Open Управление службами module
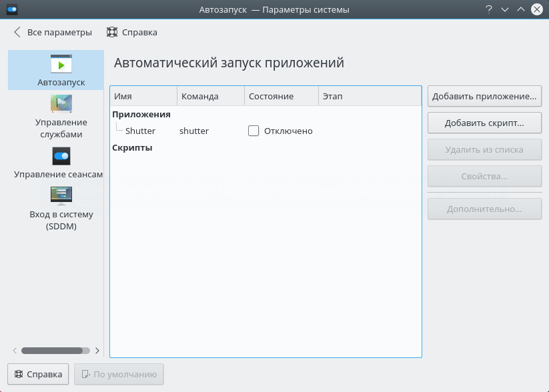Viewport: 549px width, 392px height. 61,116
